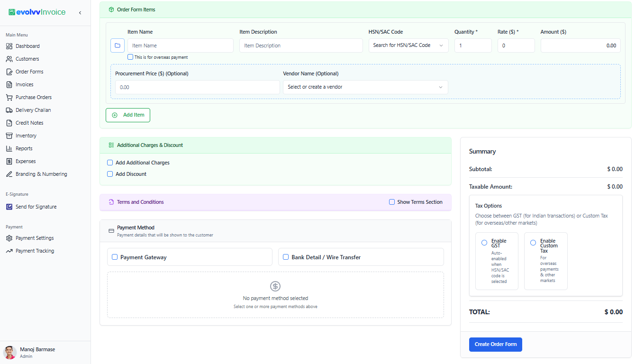635x364 pixels.
Task: Check This is for overseas payment
Action: pos(130,57)
